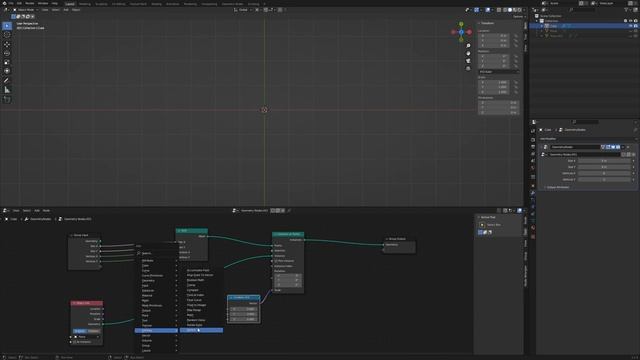The image size is (640, 360).
Task: Click the Vertices Y value field in modifier
Action: point(605,180)
